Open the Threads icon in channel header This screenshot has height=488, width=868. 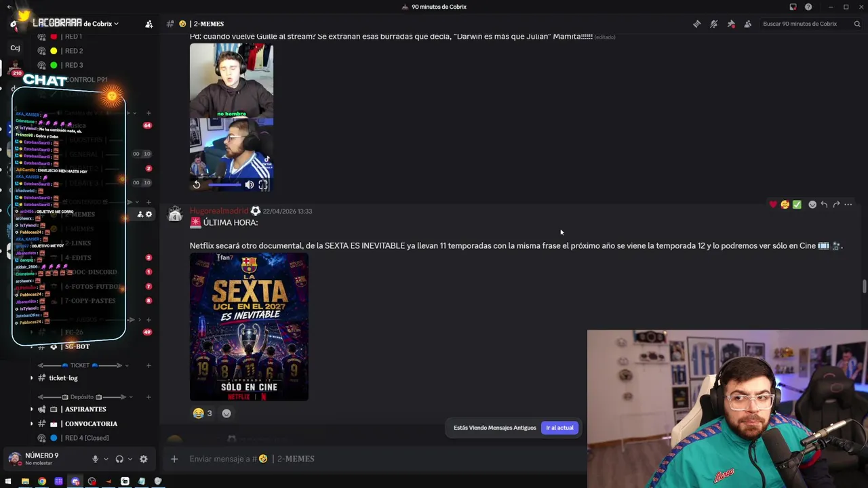click(696, 24)
